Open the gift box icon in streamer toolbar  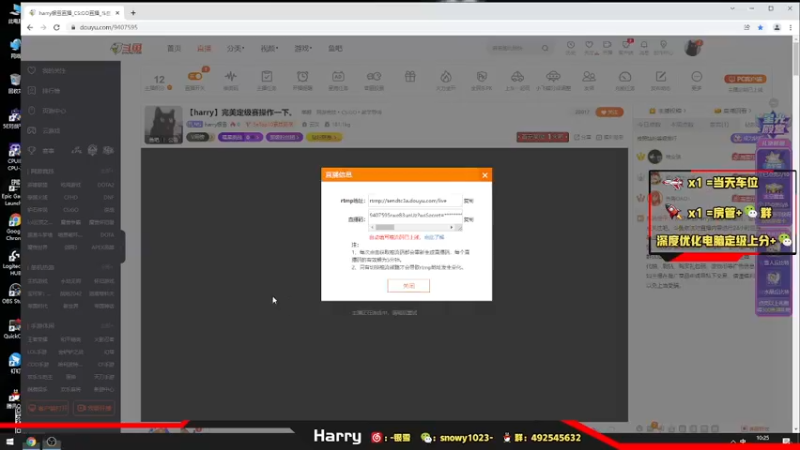[x=410, y=77]
